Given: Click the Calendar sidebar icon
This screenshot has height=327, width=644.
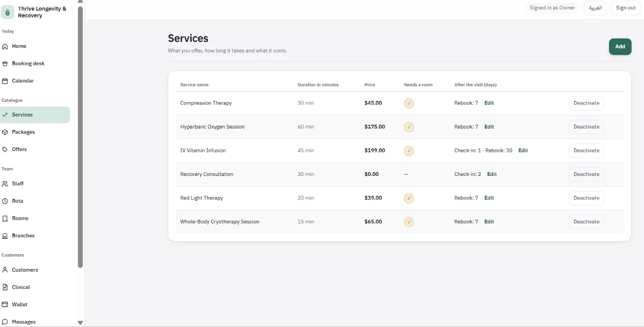Looking at the screenshot, I should [5, 81].
